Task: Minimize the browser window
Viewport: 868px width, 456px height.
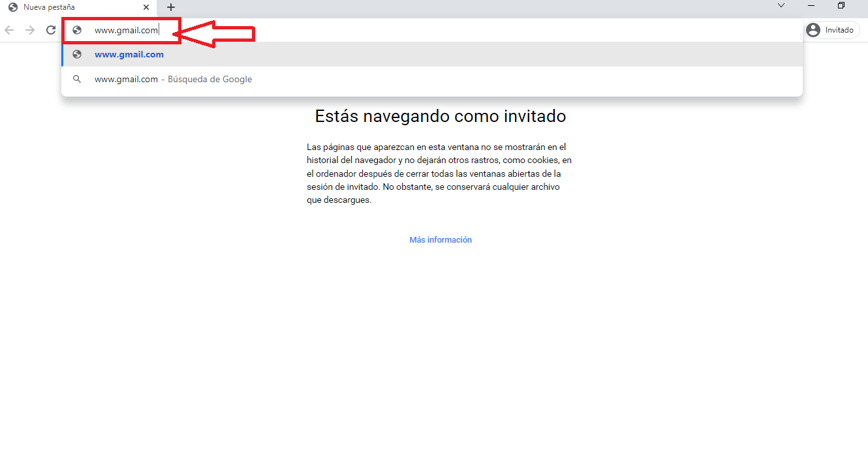Action: (811, 6)
